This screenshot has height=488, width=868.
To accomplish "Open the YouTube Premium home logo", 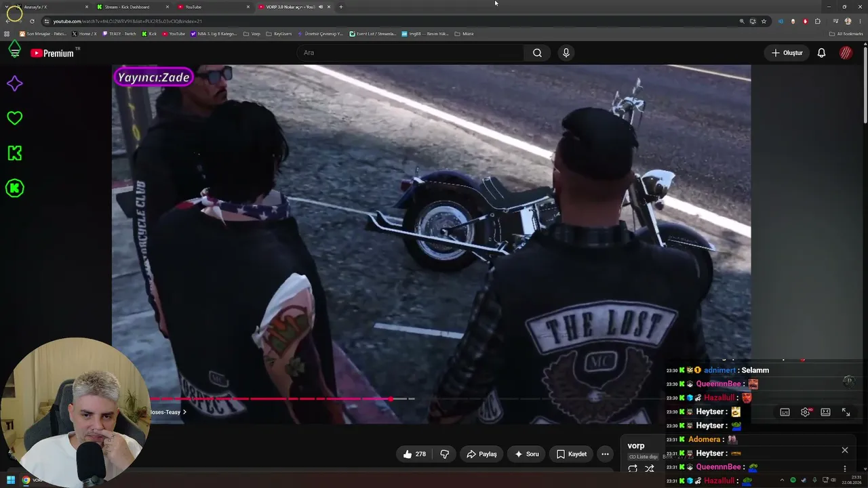I will pos(52,53).
